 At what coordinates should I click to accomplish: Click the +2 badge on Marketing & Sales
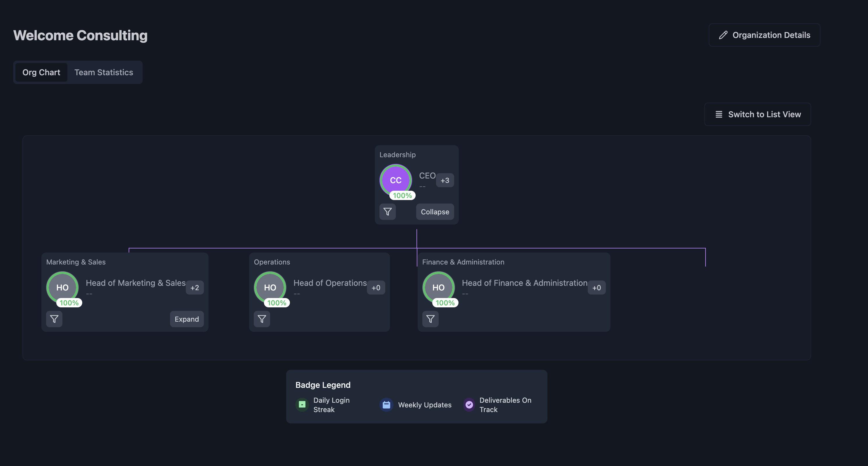(x=195, y=288)
